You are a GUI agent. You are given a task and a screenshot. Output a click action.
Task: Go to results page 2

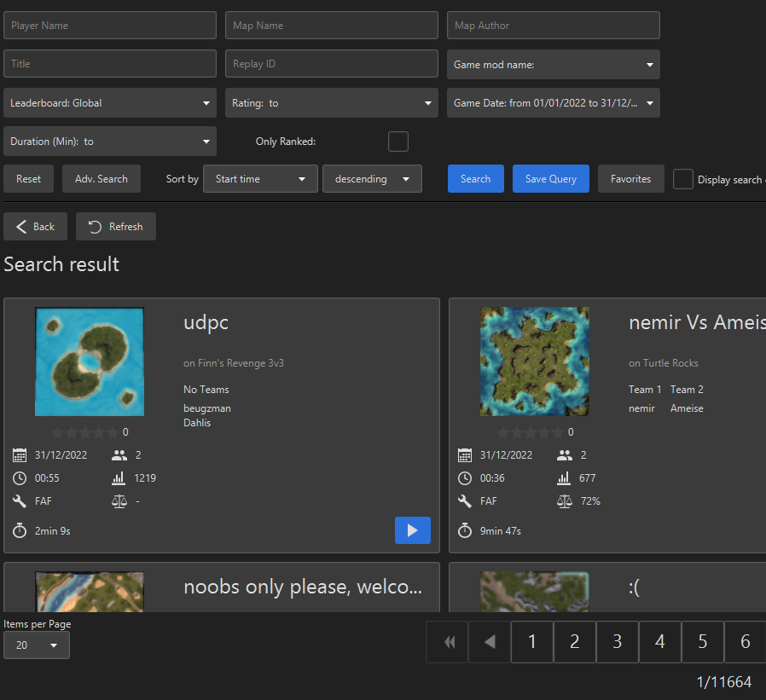tap(575, 641)
